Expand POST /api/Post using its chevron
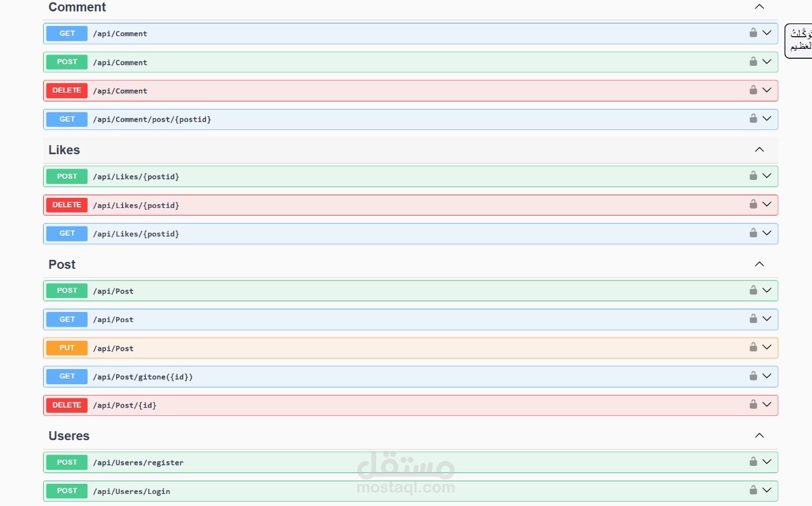This screenshot has width=812, height=506. [x=767, y=290]
